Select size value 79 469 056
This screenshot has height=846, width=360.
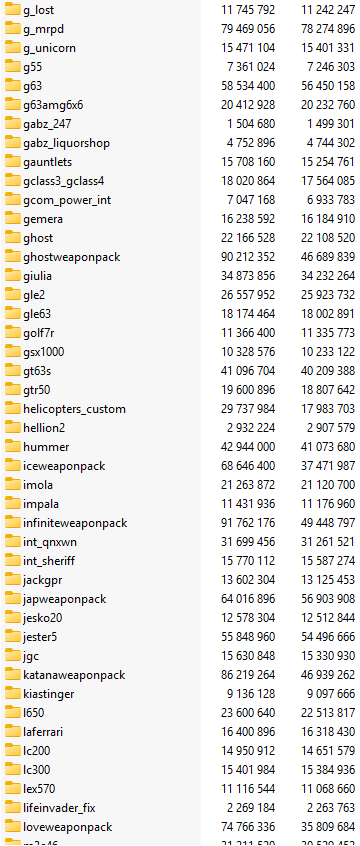pos(248,29)
